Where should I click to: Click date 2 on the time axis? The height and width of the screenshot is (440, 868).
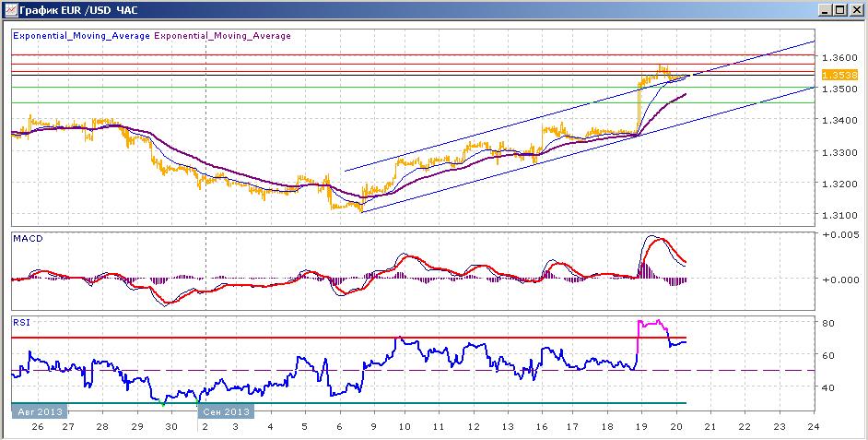pos(206,427)
